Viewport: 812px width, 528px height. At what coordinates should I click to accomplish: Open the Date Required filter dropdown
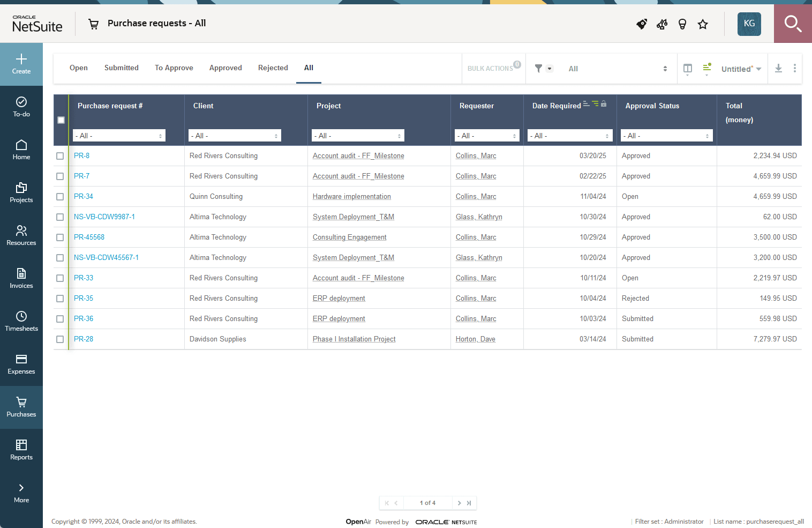coord(570,136)
